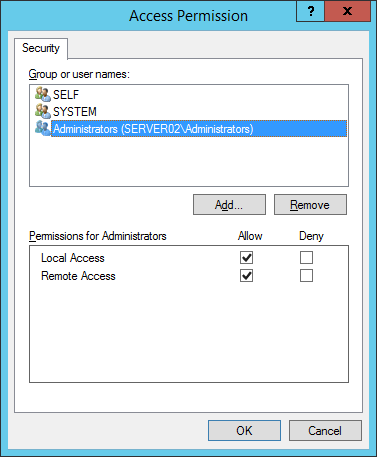Select the SELF entry in the list
Screen dimensions: 377x457
(x=66, y=95)
